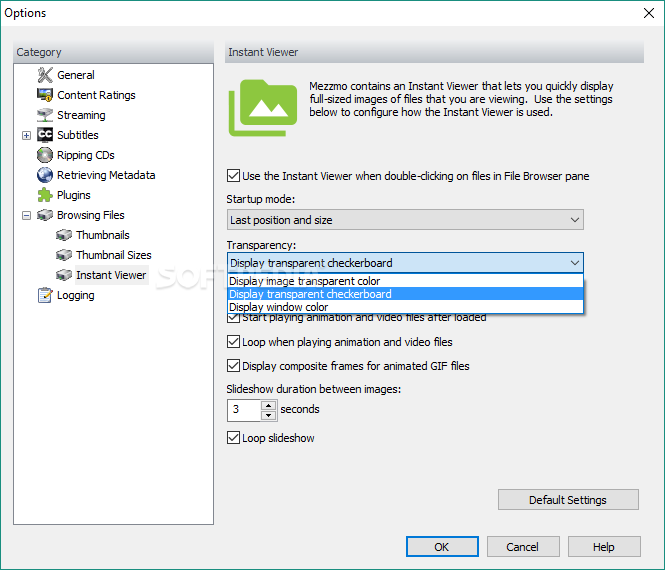The height and width of the screenshot is (570, 665).
Task: Open the Logging category
Action: pyautogui.click(x=76, y=295)
